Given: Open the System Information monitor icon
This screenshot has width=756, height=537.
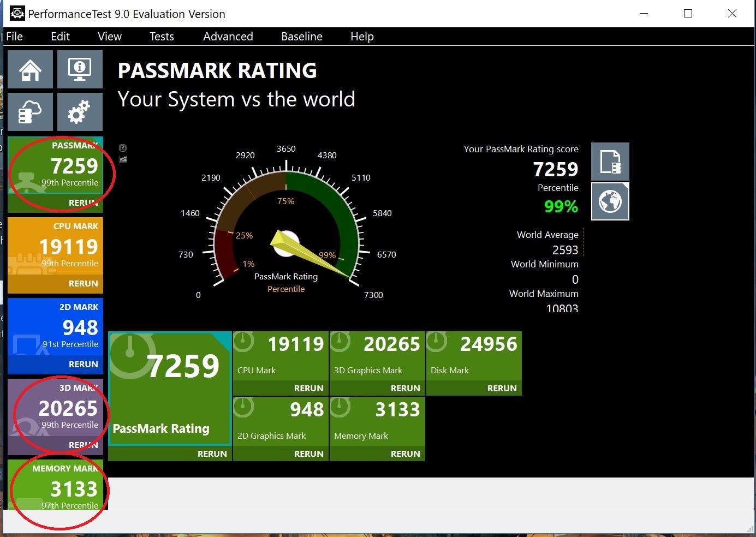Looking at the screenshot, I should (x=80, y=69).
